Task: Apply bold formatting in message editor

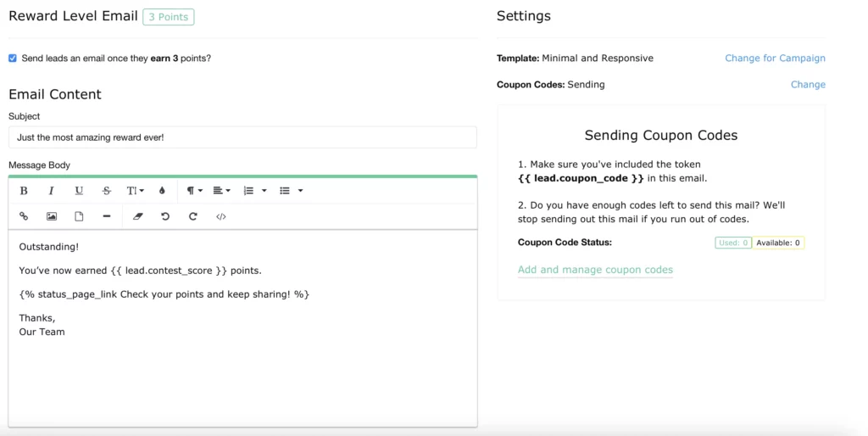Action: point(24,191)
